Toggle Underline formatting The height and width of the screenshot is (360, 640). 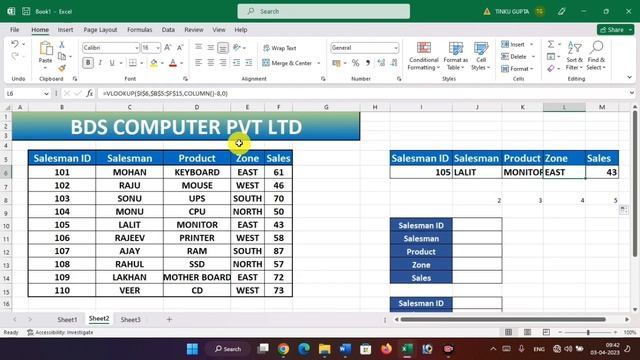tap(111, 63)
